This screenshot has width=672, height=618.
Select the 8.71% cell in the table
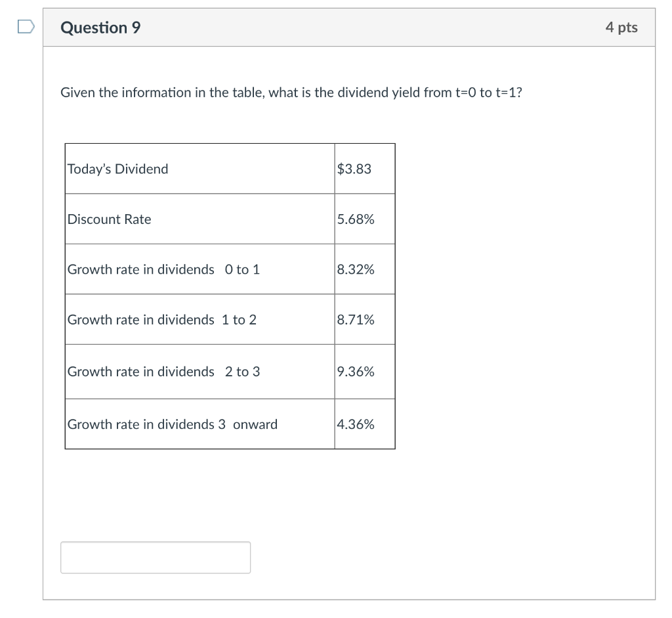355,320
